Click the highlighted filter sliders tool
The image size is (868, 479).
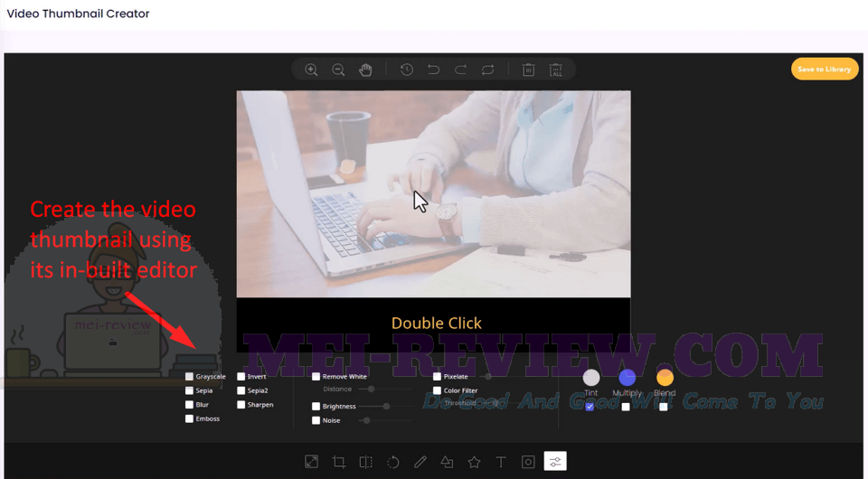click(x=555, y=461)
